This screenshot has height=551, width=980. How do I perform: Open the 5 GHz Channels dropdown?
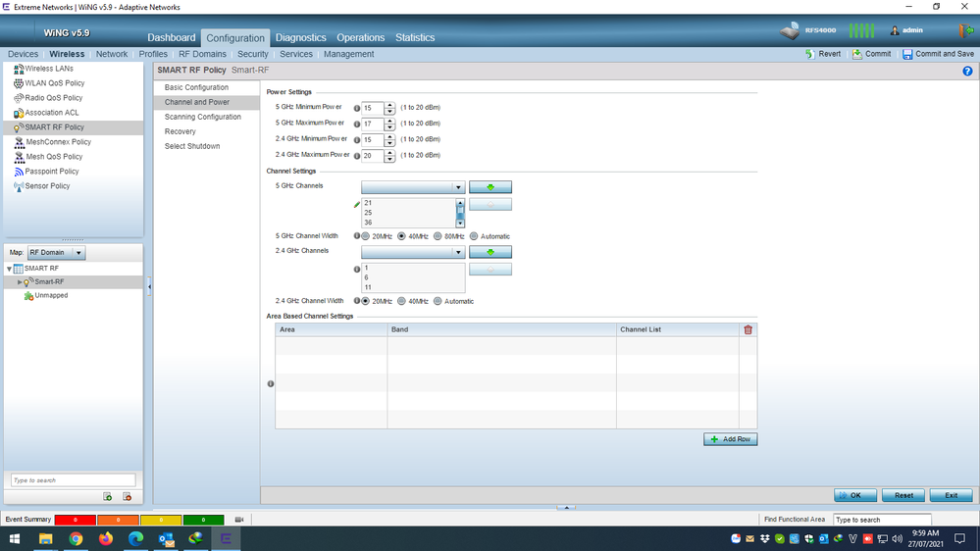pyautogui.click(x=413, y=187)
